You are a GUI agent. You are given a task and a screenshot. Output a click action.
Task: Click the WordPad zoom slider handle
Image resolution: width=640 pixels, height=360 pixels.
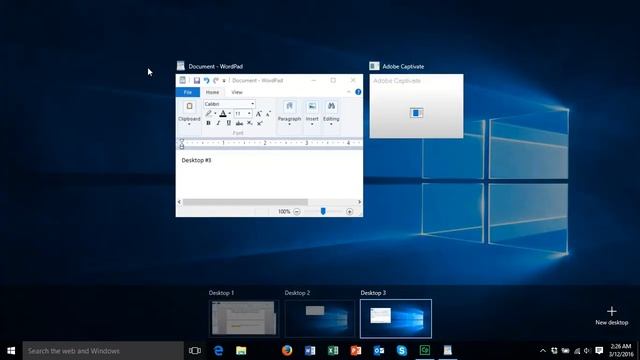323,211
